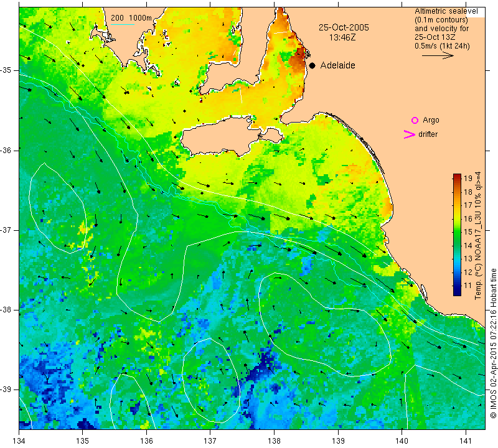
Task: Click the vertical 'Temp. (°C) NOAA17_L3U' label
Action: (x=478, y=236)
